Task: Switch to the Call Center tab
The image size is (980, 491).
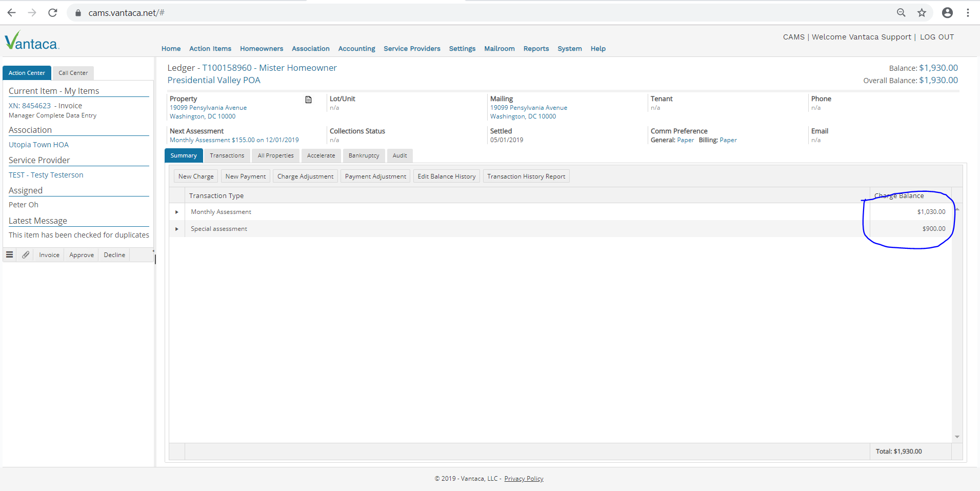Action: (73, 73)
